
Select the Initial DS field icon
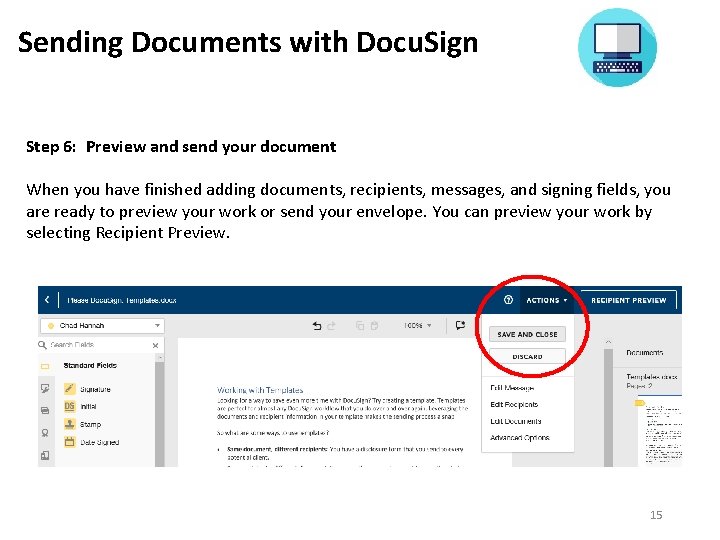pos(69,406)
